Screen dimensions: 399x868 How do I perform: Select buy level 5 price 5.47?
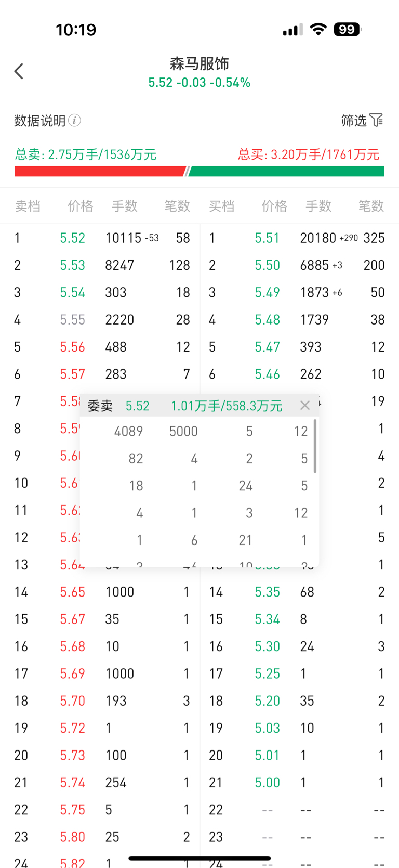[267, 347]
